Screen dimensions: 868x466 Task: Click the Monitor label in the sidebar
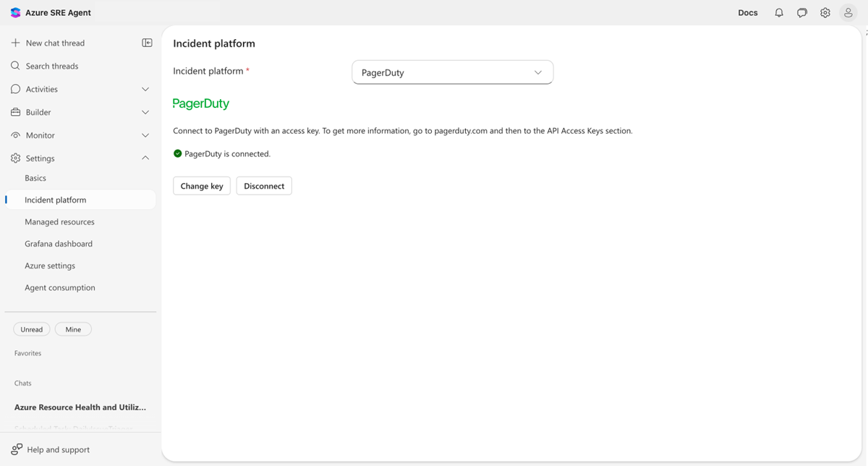coord(41,135)
